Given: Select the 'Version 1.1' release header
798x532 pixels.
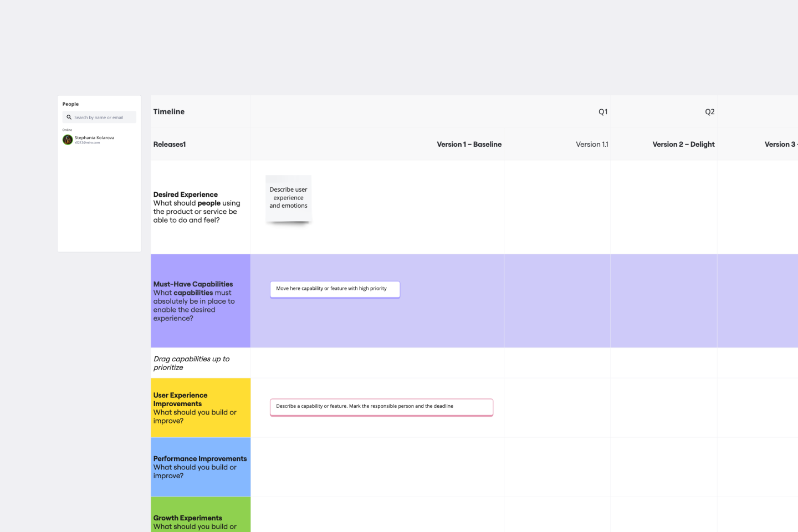Looking at the screenshot, I should (x=591, y=145).
